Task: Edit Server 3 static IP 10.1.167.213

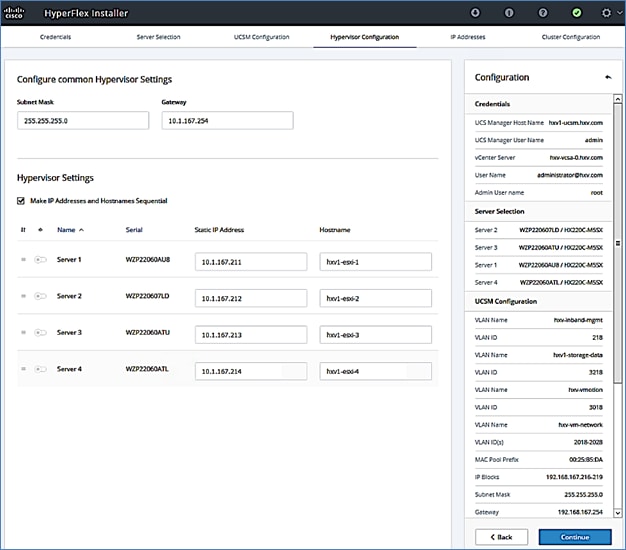Action: click(x=251, y=334)
